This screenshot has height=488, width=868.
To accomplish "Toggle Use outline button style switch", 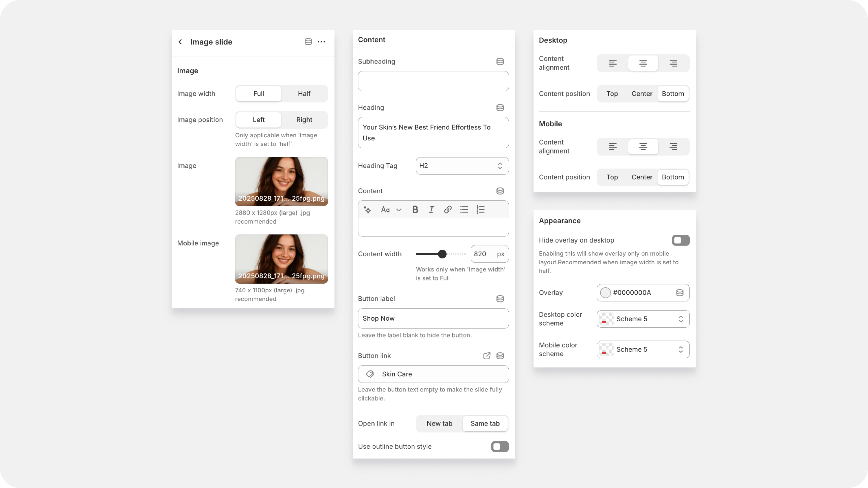I will (500, 447).
